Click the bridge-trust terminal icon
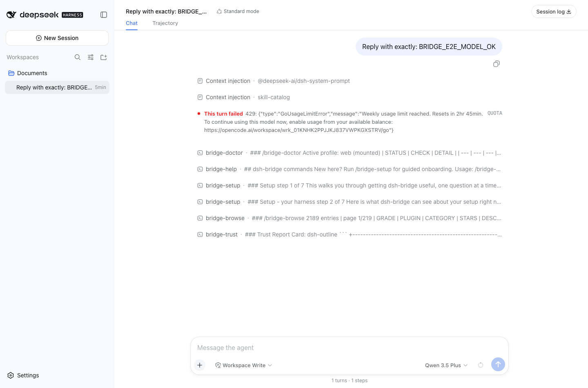 (200, 234)
